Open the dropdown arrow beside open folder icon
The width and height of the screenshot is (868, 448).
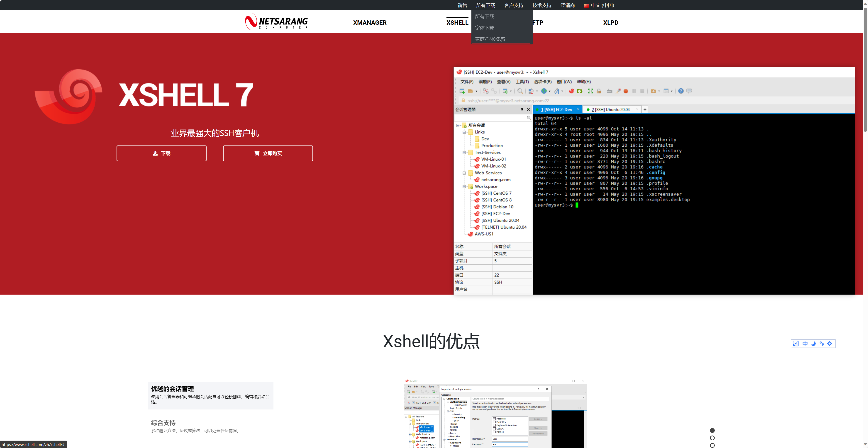pos(476,91)
